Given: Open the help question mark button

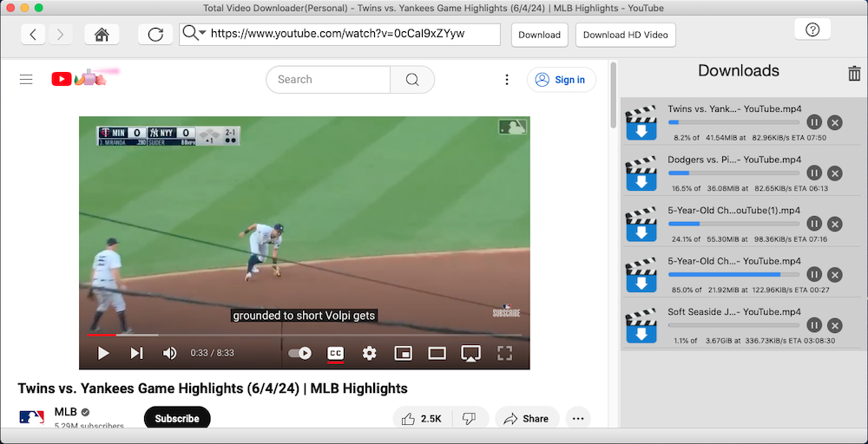Looking at the screenshot, I should point(812,29).
